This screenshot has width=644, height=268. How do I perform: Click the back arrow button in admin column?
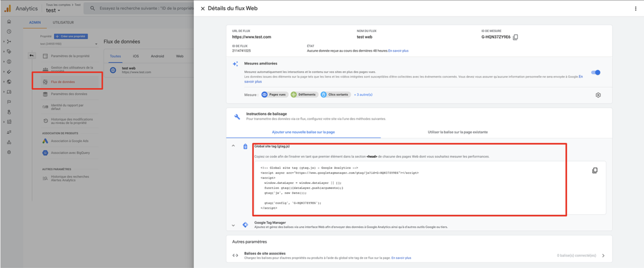32,56
